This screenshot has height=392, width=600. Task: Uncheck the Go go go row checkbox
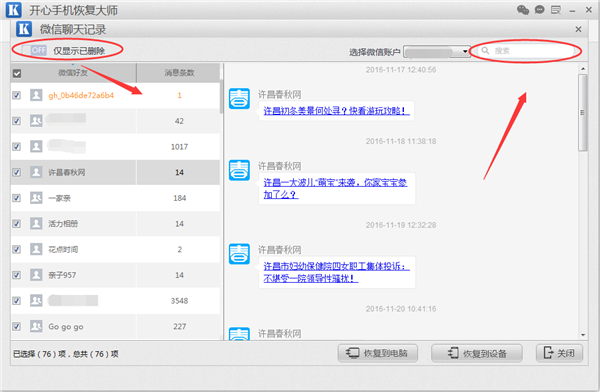coord(16,326)
